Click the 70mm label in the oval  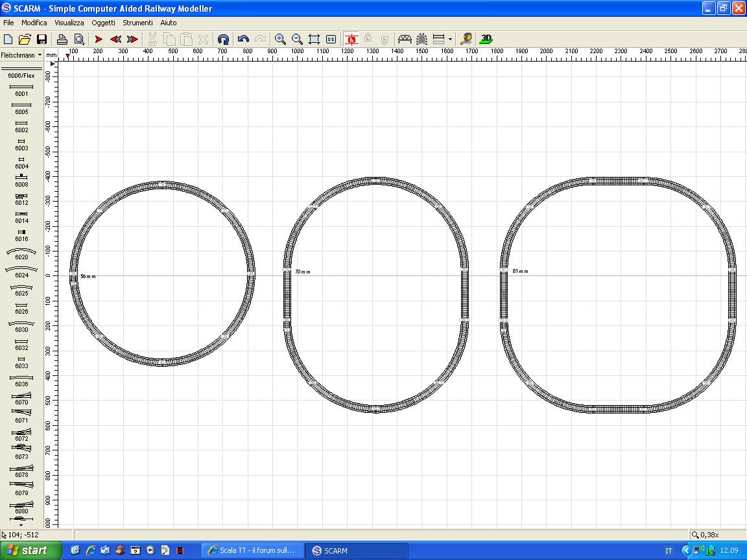click(303, 272)
